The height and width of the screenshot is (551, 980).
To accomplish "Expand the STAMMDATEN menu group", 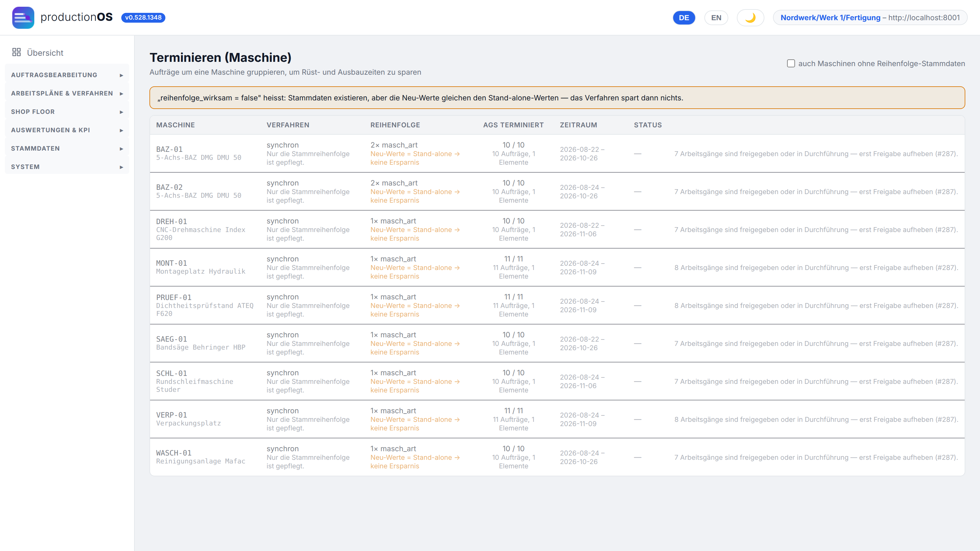I will [67, 149].
